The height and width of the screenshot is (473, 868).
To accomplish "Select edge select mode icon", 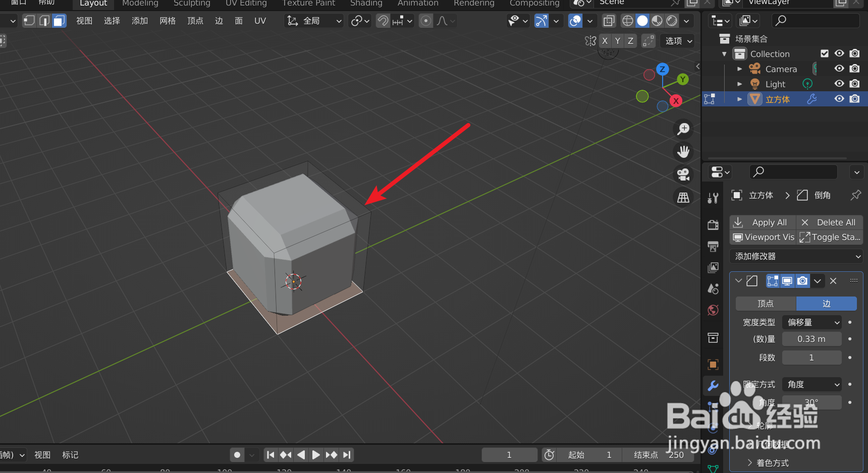I will 44,21.
